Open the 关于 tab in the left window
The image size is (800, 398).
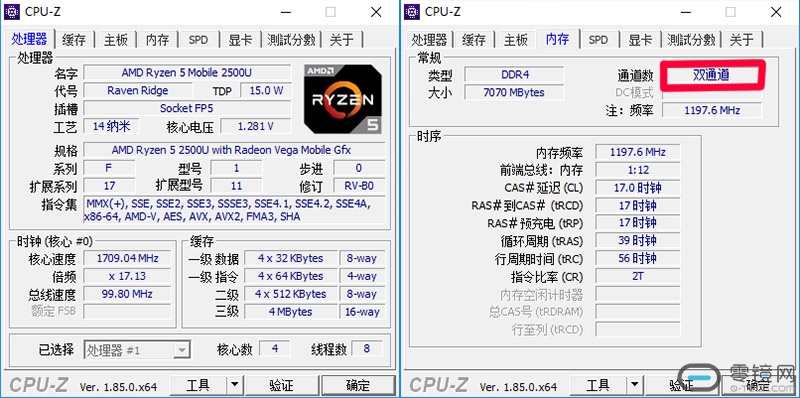(342, 40)
